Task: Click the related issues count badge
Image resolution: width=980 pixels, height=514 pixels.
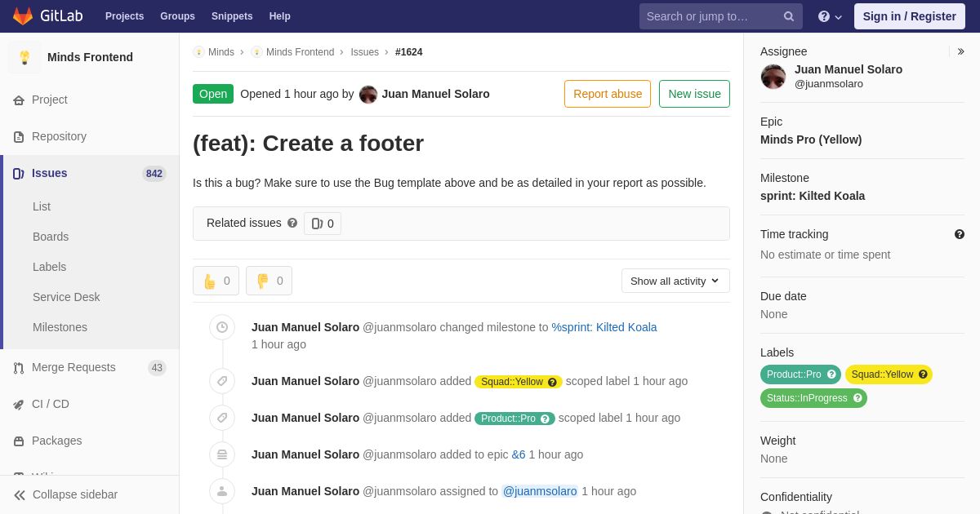Action: point(323,224)
